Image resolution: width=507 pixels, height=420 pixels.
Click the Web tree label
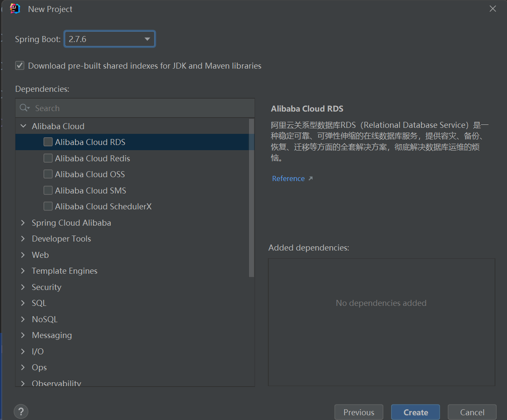[x=40, y=255]
